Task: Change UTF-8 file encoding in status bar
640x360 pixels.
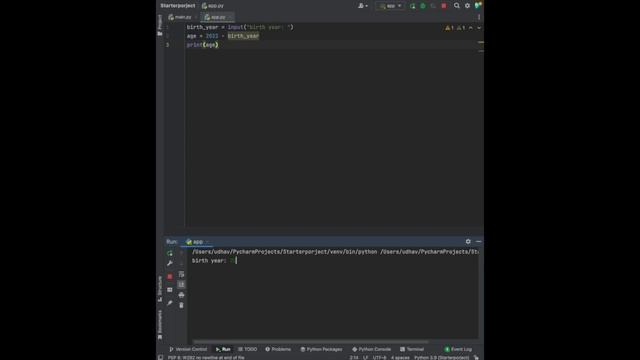Action: [379, 357]
